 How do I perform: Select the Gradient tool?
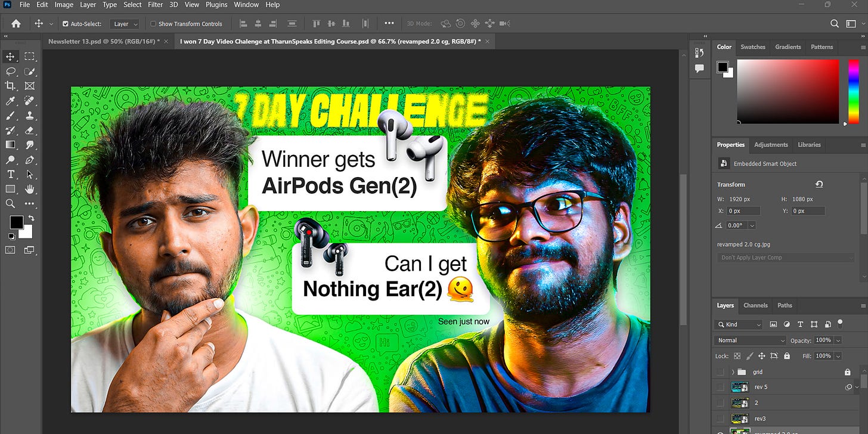click(11, 145)
